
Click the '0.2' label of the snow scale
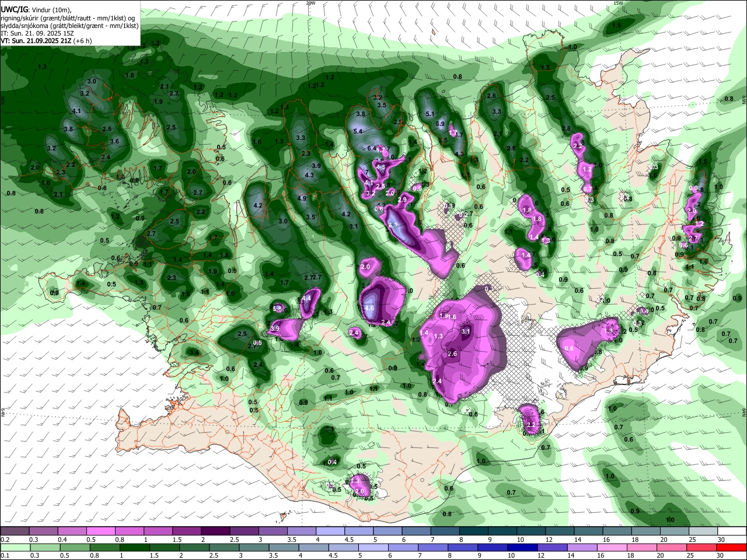[x=5, y=540]
